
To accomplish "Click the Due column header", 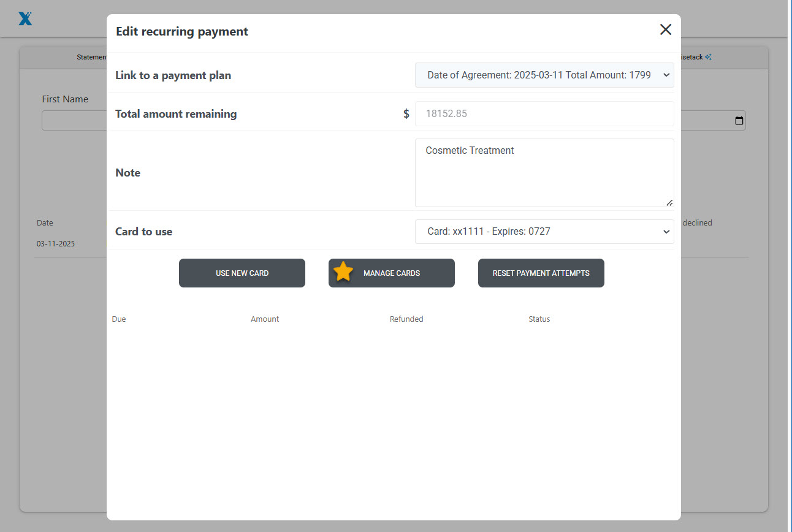I will pos(119,319).
